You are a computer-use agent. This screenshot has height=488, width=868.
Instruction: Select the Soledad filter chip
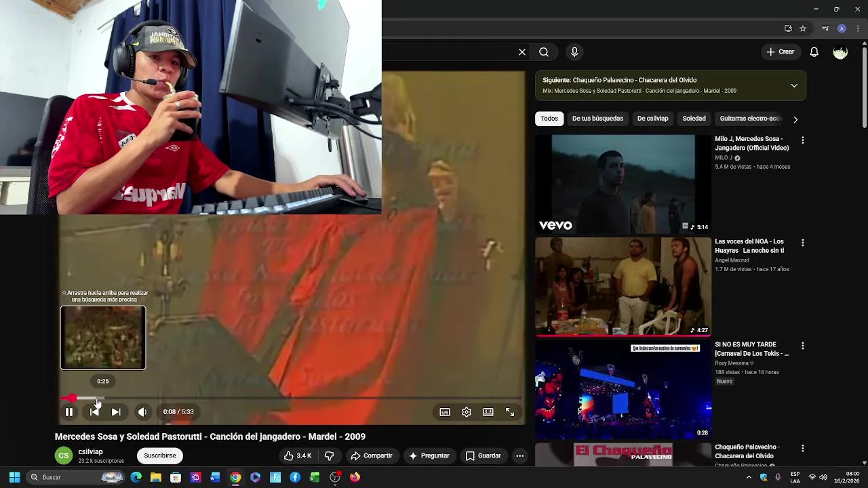pyautogui.click(x=694, y=119)
